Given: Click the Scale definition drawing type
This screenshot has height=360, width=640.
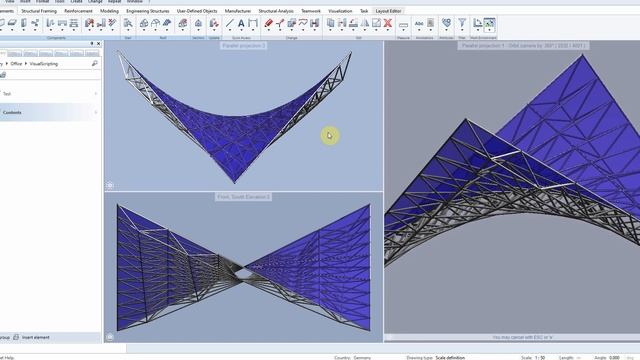Looking at the screenshot, I should [x=450, y=358].
